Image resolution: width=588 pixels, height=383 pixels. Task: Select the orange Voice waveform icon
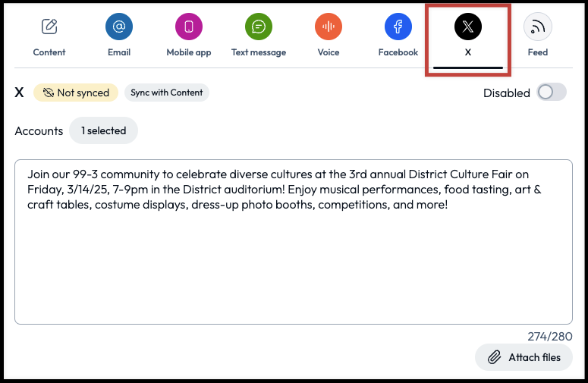329,27
